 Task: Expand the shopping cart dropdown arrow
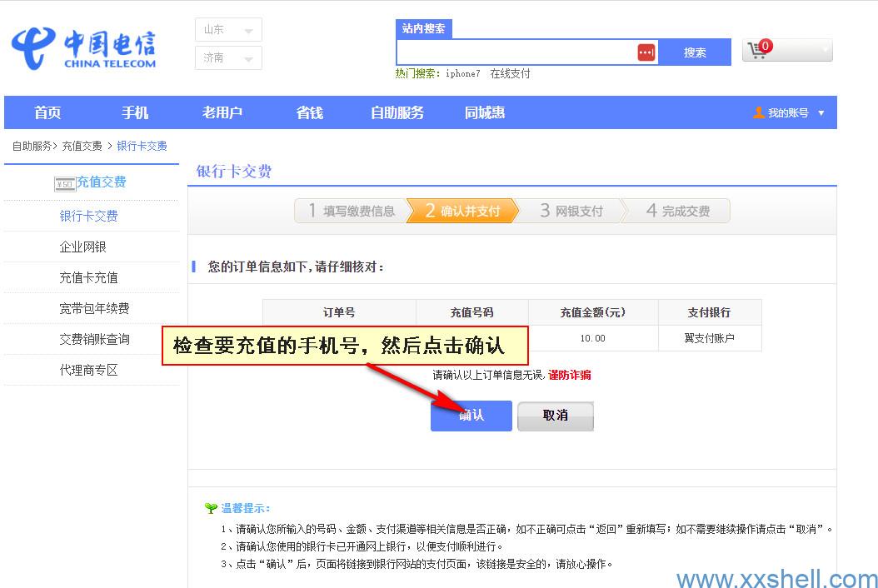(825, 51)
